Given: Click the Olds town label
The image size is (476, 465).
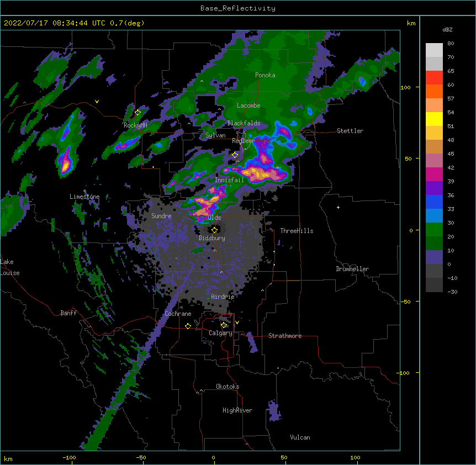Looking at the screenshot, I should [x=214, y=218].
